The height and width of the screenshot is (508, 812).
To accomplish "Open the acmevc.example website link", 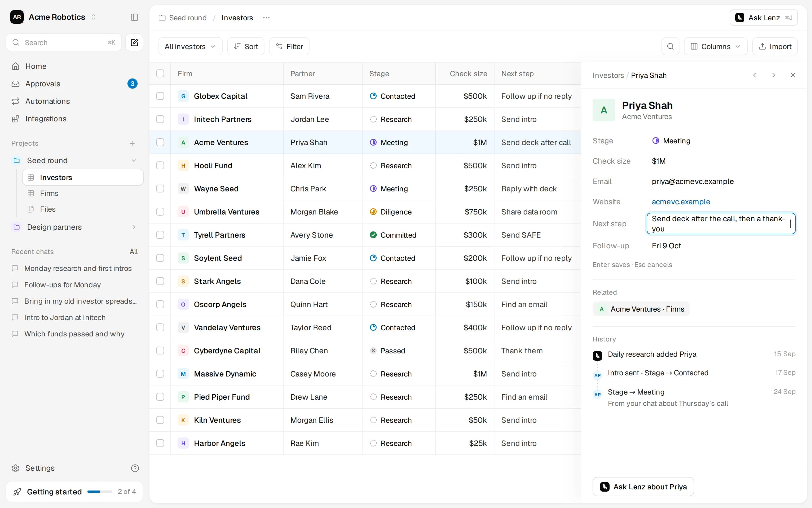I will click(x=681, y=202).
